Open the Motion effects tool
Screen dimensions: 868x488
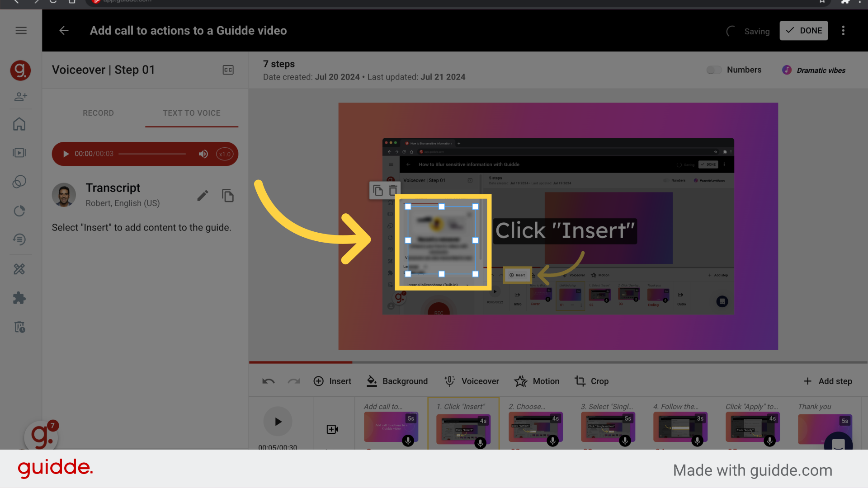(x=537, y=381)
